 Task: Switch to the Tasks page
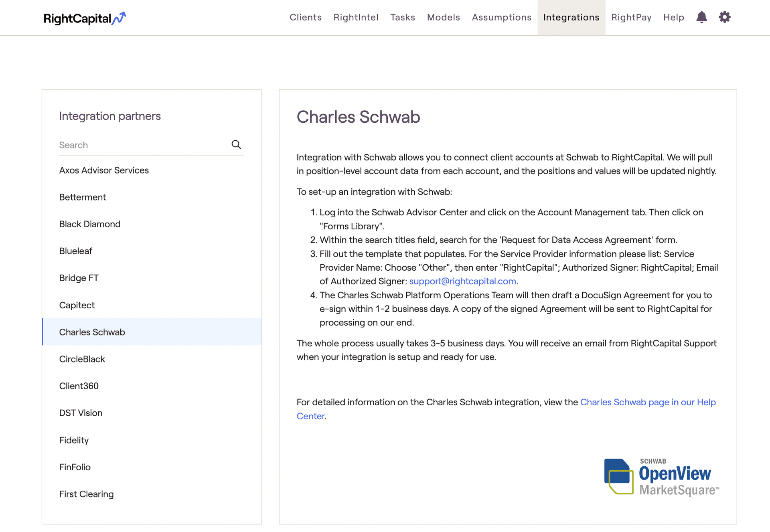click(x=403, y=18)
